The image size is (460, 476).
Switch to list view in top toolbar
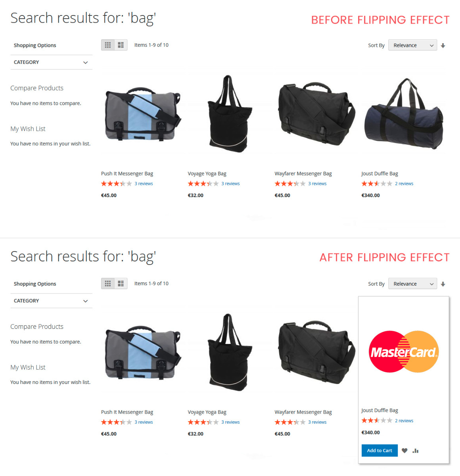click(121, 45)
